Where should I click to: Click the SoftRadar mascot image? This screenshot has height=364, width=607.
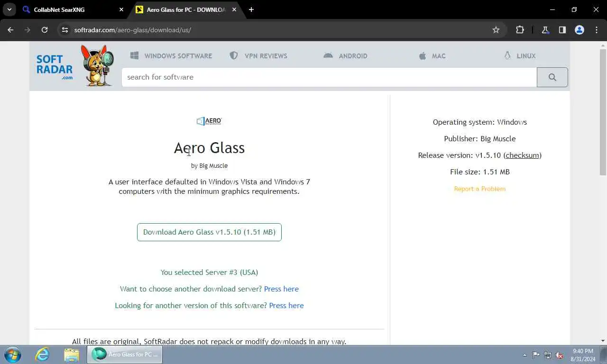pos(97,65)
